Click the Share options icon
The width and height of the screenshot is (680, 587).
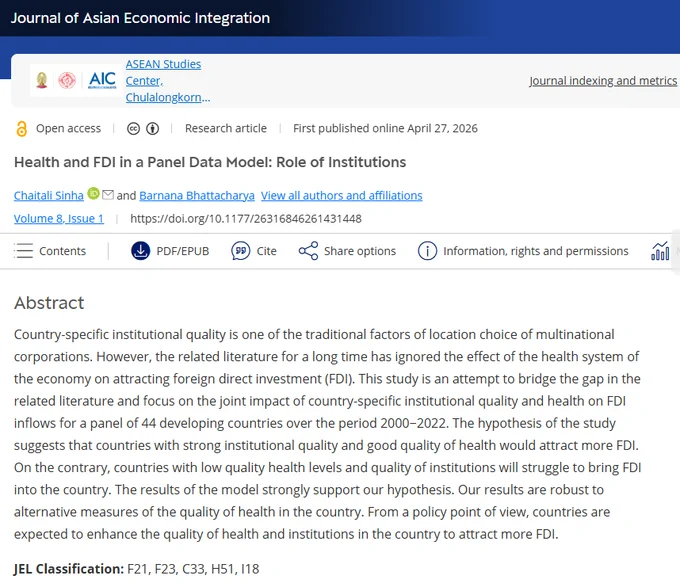pyautogui.click(x=308, y=251)
